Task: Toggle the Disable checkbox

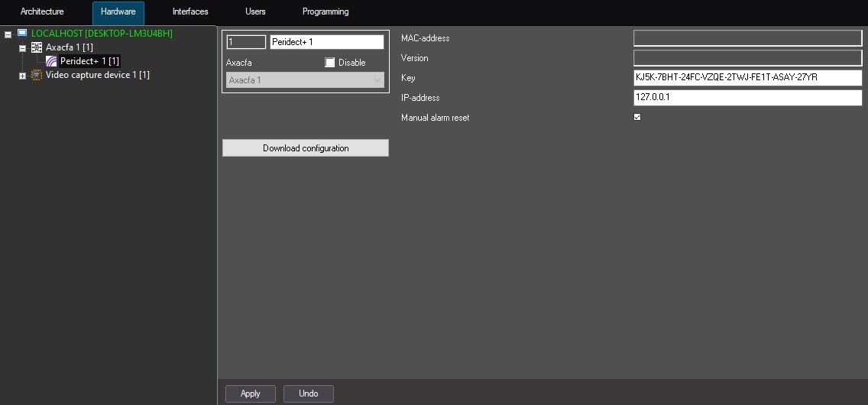Action: coord(329,63)
